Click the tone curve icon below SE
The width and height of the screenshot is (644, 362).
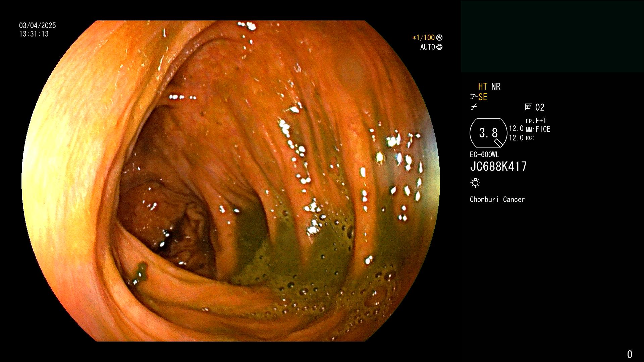pyautogui.click(x=474, y=107)
